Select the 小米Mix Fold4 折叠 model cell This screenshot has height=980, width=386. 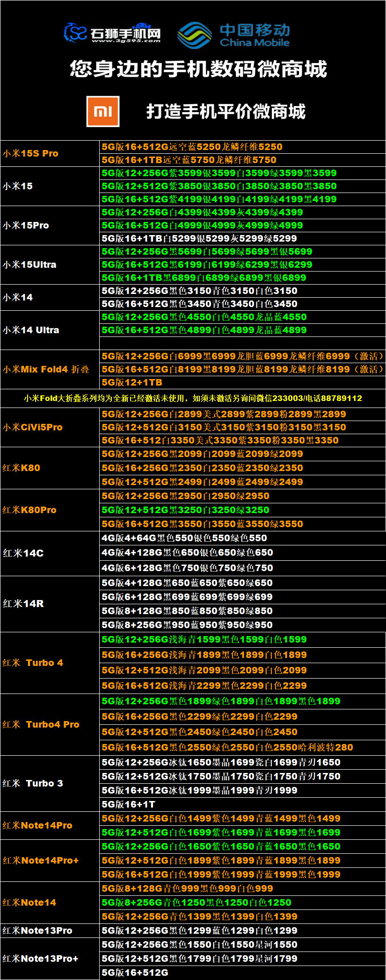click(46, 369)
